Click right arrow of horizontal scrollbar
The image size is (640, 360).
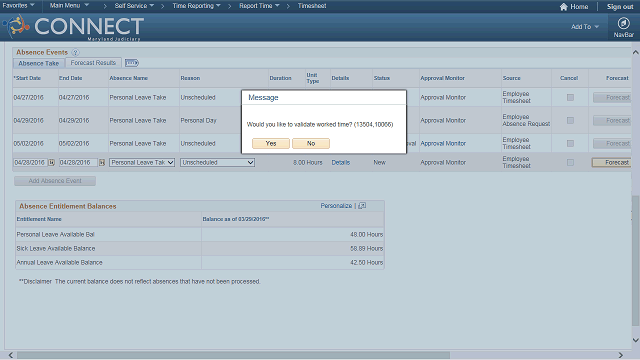pyautogui.click(x=621, y=355)
